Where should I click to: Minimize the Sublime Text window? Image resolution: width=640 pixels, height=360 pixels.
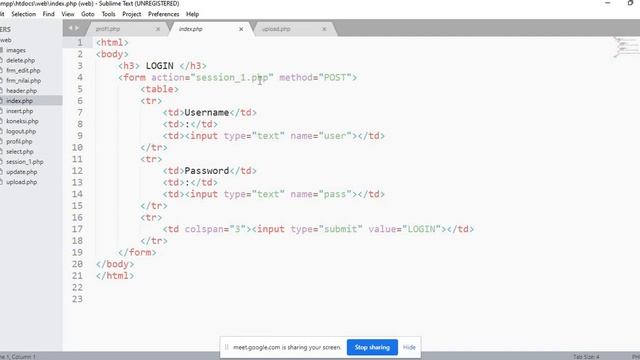(x=608, y=3)
